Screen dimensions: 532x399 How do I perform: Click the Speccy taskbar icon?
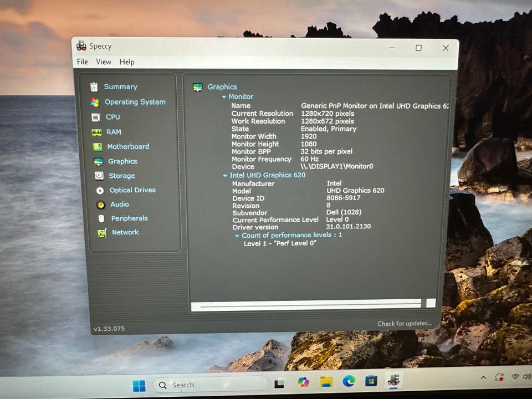point(393,380)
